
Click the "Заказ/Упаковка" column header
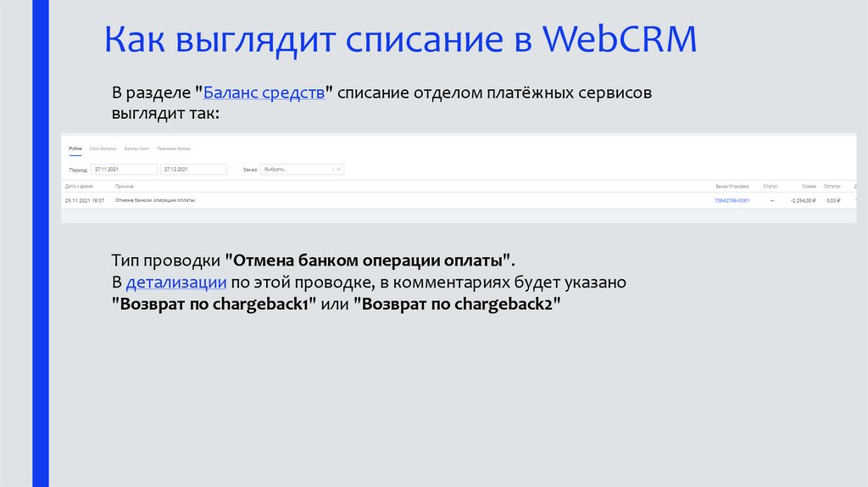point(732,186)
